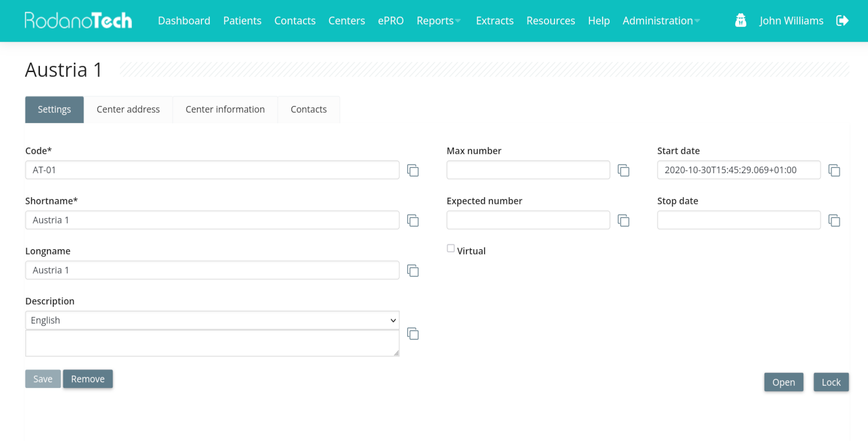Switch to the Center address tab
This screenshot has height=441, width=868.
click(128, 109)
